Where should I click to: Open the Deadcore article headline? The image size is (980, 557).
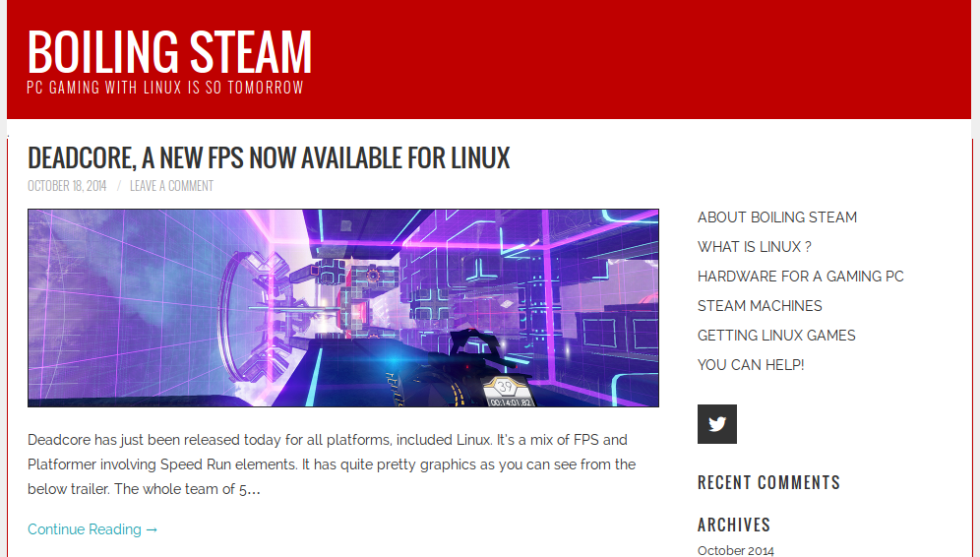coord(269,157)
